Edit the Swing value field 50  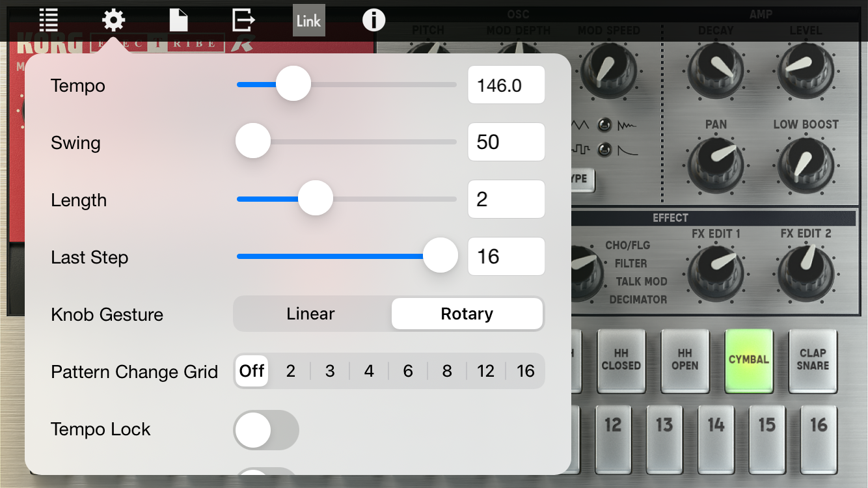[506, 142]
